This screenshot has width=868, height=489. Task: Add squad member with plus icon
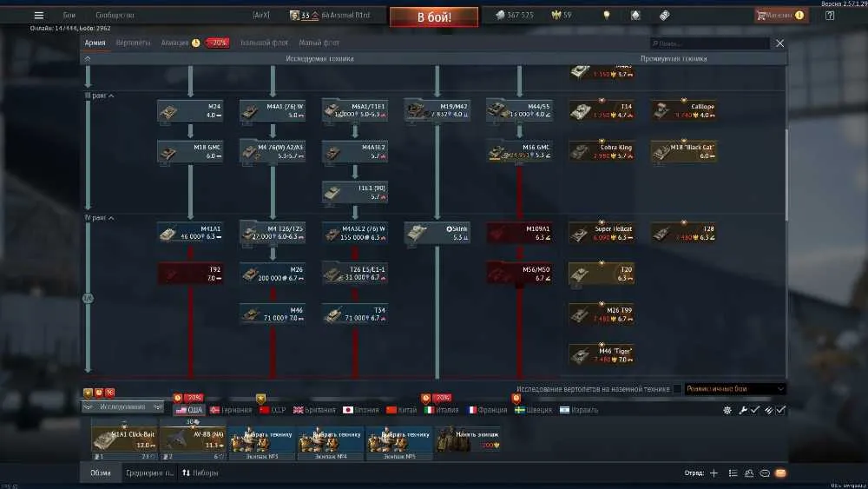point(714,473)
